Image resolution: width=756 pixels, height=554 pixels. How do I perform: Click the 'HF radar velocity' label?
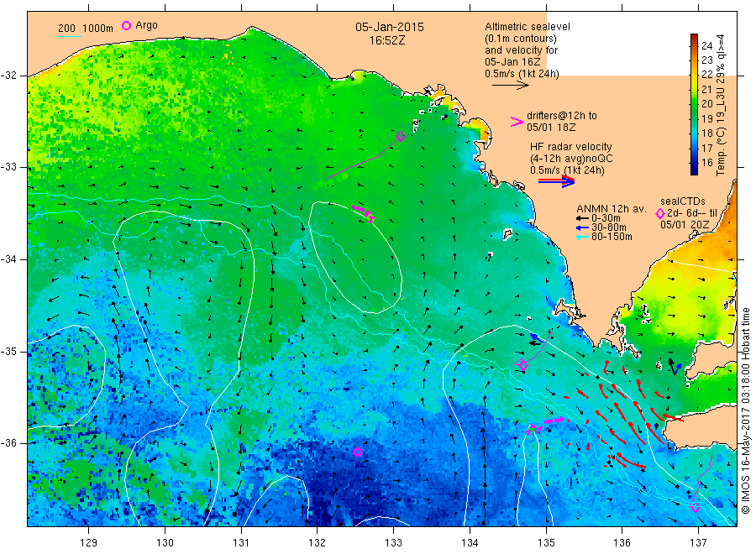click(x=571, y=147)
